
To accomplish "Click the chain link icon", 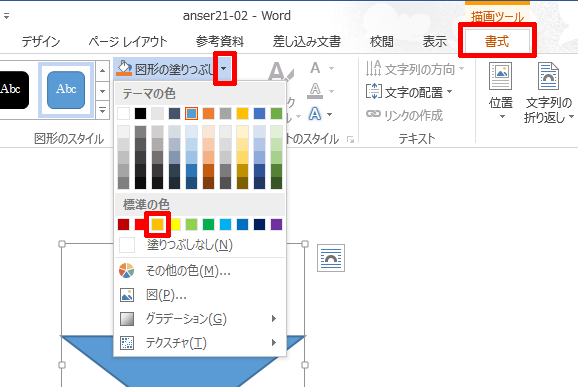I will (x=373, y=114).
